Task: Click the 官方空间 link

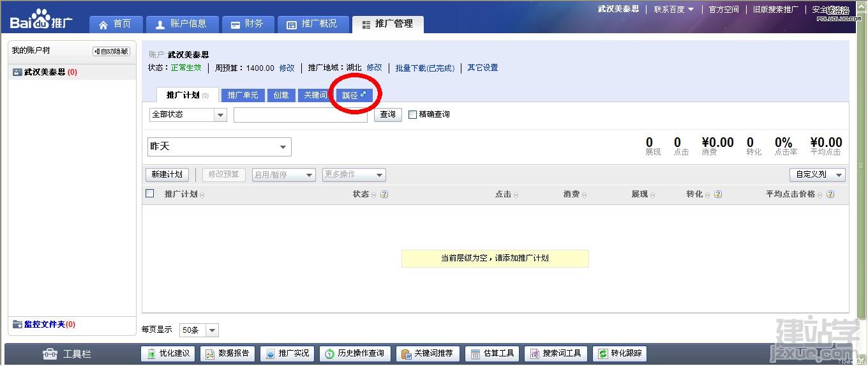Action: (724, 10)
